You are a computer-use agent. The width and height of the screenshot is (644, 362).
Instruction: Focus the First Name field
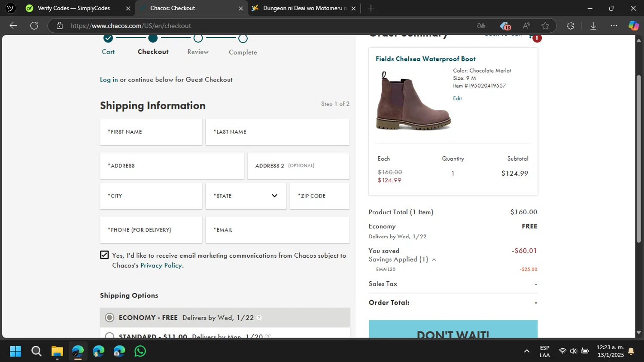(151, 132)
